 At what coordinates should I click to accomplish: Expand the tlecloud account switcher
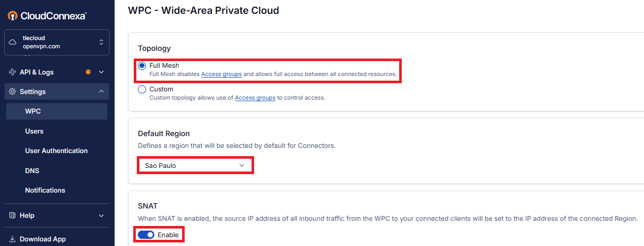click(101, 42)
